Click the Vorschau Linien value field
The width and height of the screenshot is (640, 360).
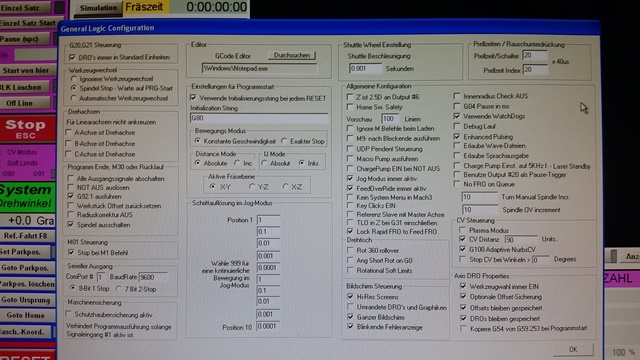tap(390, 119)
